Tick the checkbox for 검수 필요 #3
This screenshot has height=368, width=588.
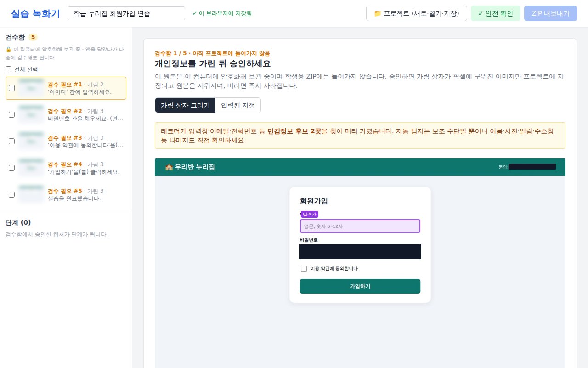tap(12, 141)
